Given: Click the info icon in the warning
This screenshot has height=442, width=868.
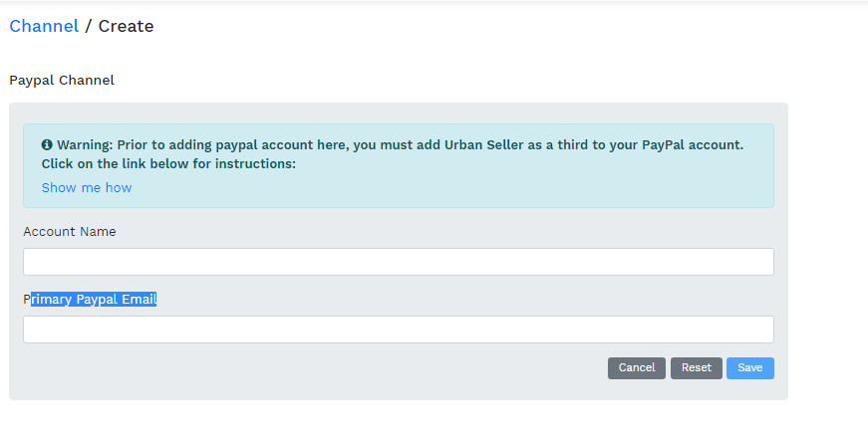Looking at the screenshot, I should pyautogui.click(x=47, y=145).
